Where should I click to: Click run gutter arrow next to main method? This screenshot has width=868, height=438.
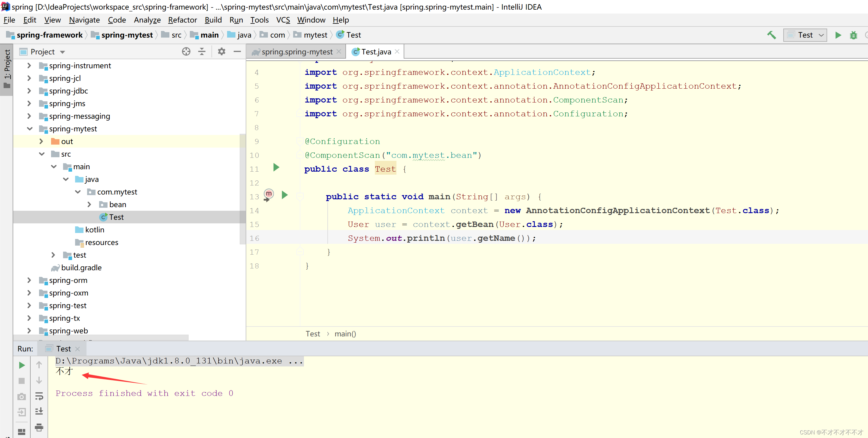click(285, 195)
